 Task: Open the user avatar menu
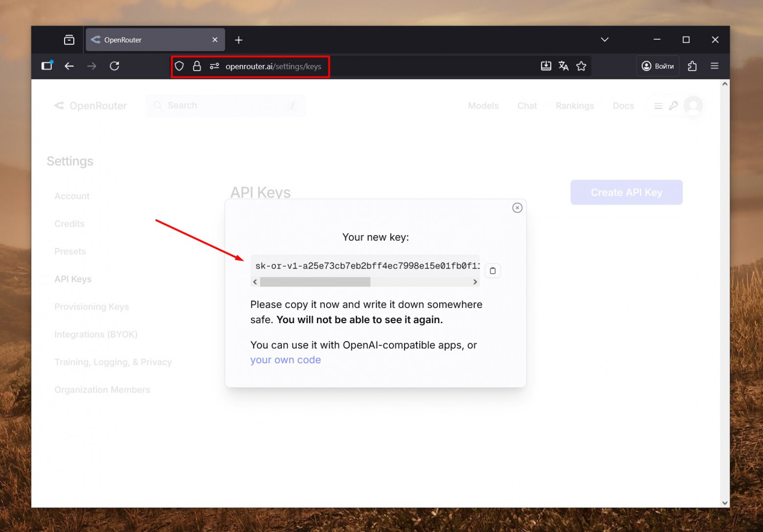click(693, 106)
